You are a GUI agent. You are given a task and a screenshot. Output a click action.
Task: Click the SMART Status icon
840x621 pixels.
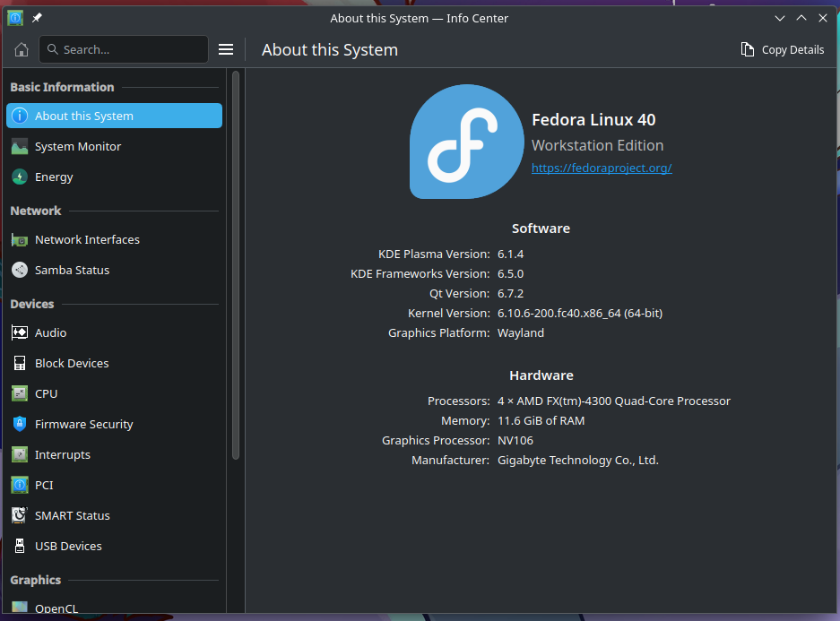point(20,515)
